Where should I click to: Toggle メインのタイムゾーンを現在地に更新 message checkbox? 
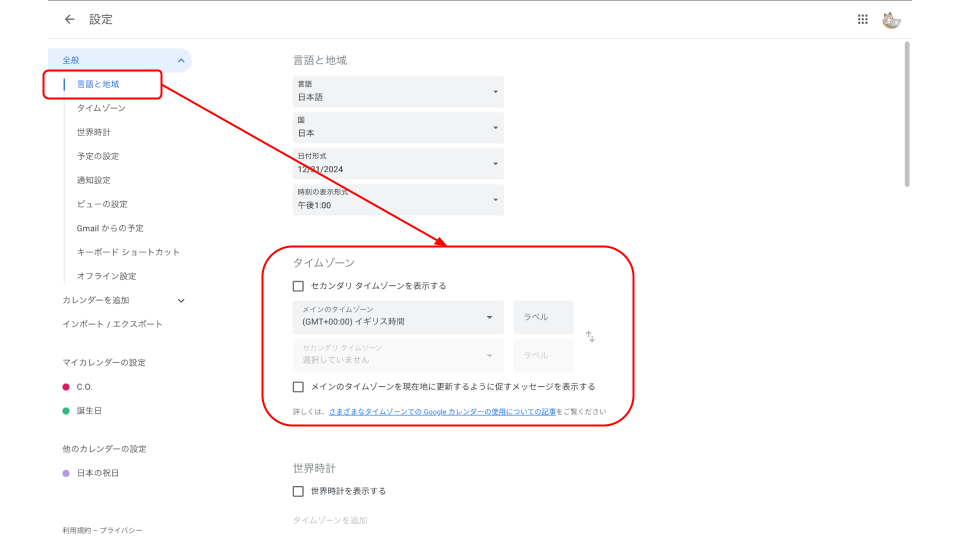pyautogui.click(x=298, y=387)
